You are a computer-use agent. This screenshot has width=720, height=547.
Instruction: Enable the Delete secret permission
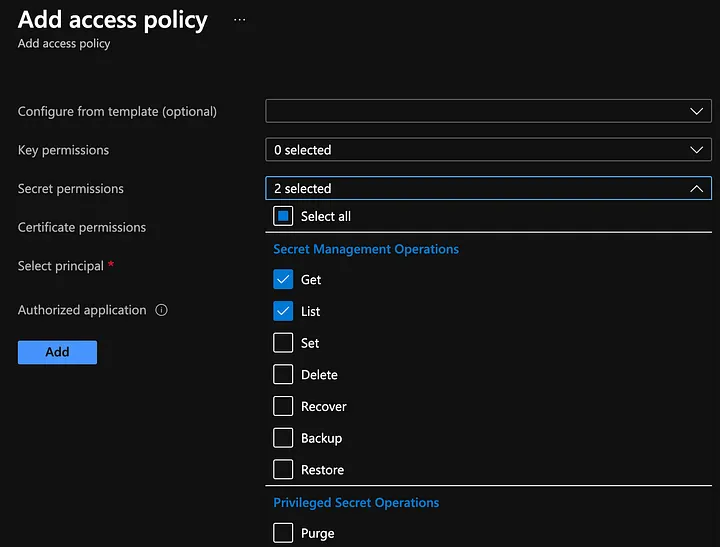tap(283, 374)
